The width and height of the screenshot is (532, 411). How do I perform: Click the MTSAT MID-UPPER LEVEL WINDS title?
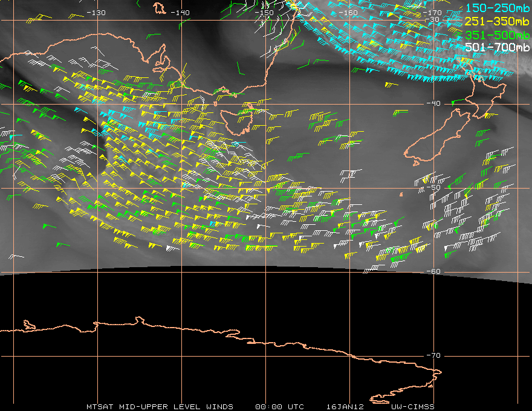(160, 406)
